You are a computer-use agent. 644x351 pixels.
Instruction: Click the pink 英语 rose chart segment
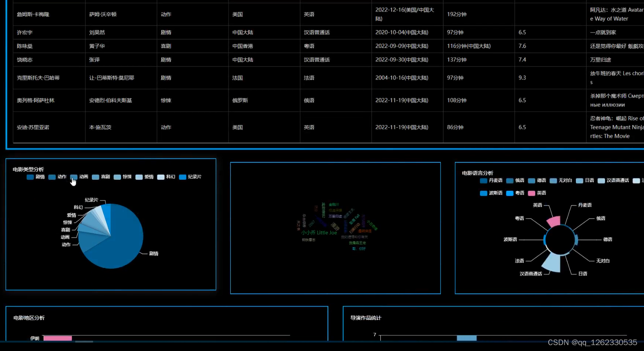pos(554,221)
